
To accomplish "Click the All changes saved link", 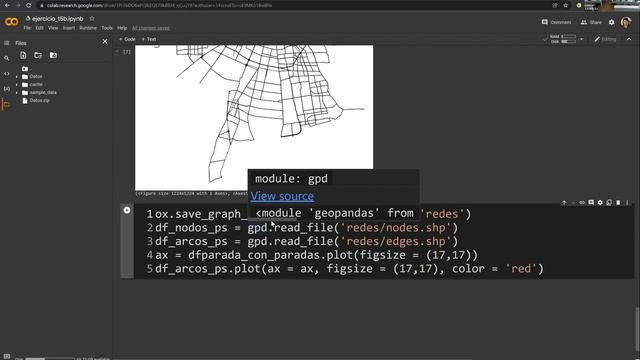I will 151,28.
